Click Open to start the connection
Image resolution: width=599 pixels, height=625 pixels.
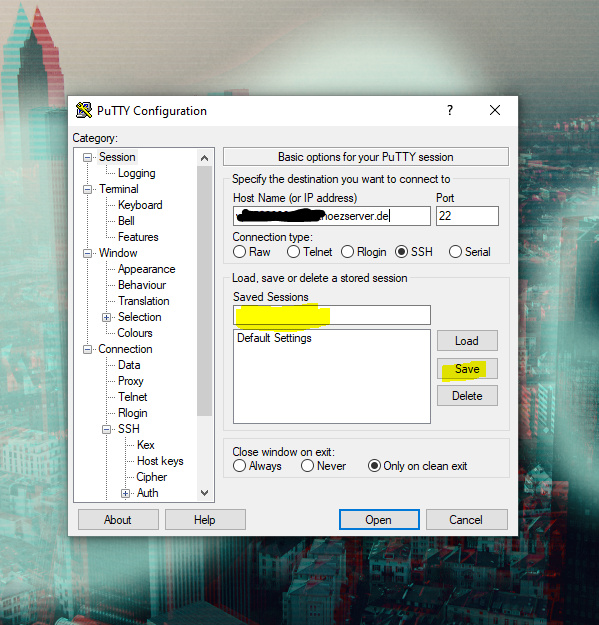(379, 520)
